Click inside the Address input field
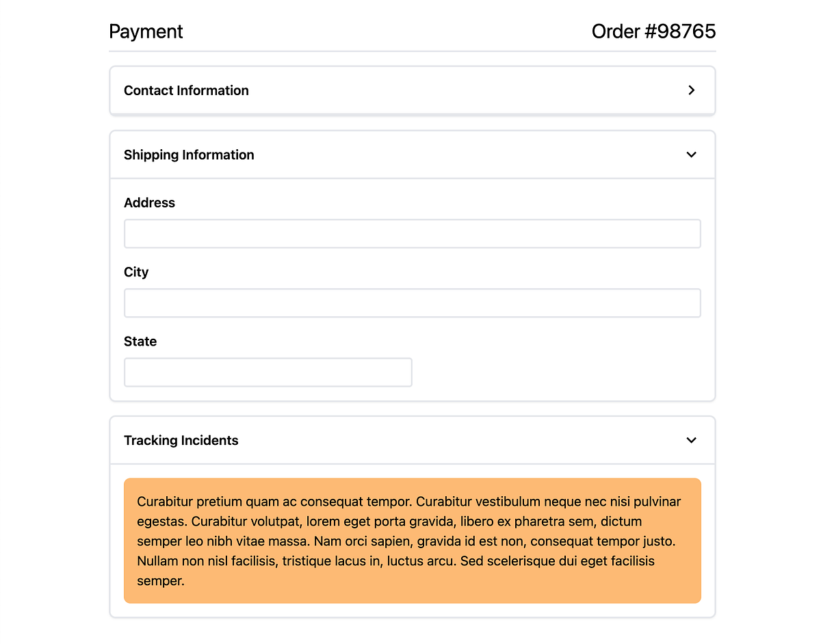 [410, 233]
